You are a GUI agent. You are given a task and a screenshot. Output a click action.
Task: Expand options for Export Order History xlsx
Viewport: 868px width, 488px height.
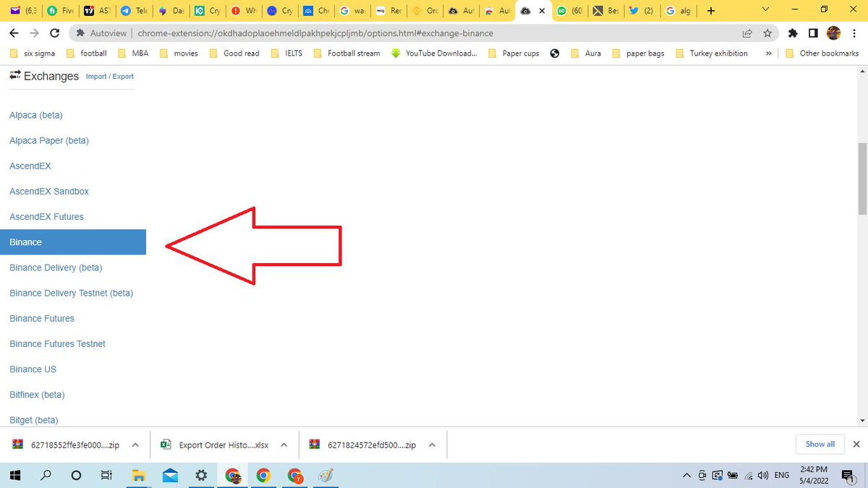click(284, 445)
